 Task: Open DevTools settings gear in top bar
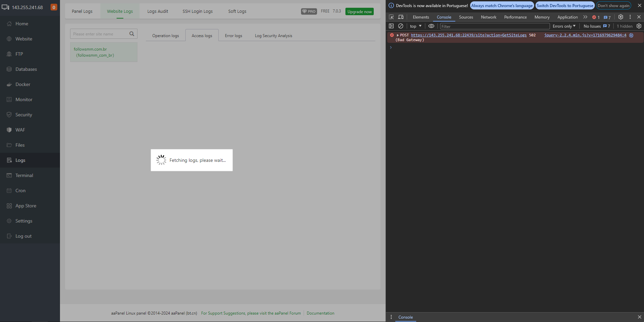pos(621,17)
